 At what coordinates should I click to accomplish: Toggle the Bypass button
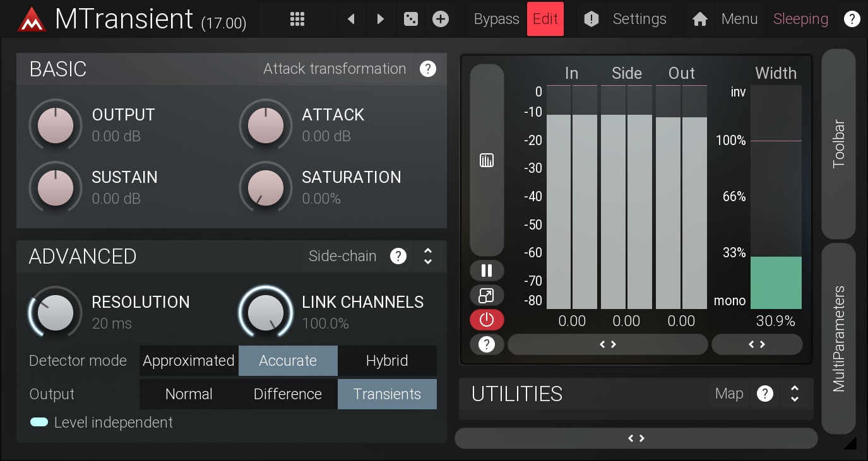pyautogui.click(x=496, y=19)
